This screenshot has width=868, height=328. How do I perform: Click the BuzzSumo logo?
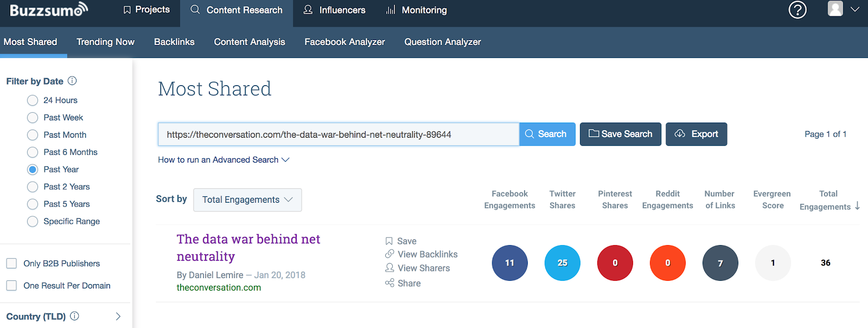click(x=49, y=9)
